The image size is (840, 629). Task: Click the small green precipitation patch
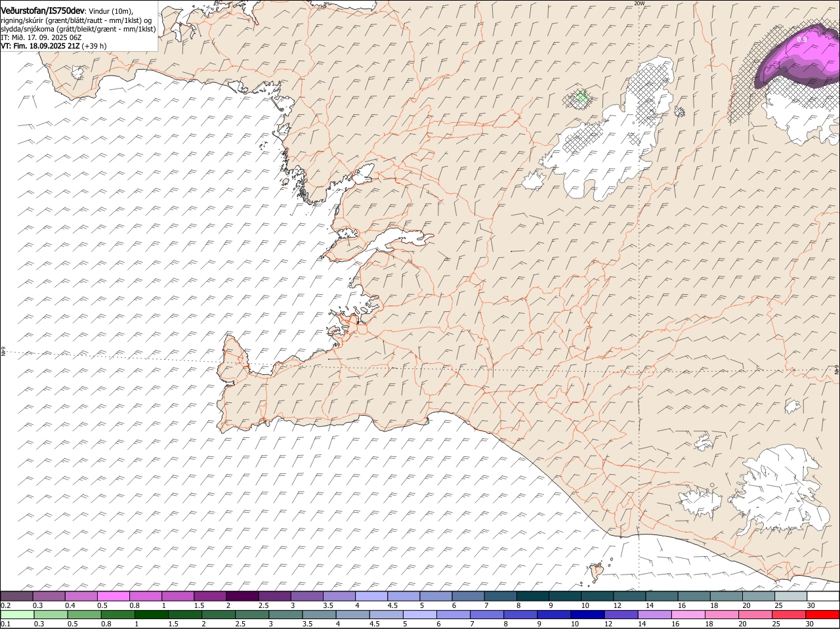[x=580, y=98]
